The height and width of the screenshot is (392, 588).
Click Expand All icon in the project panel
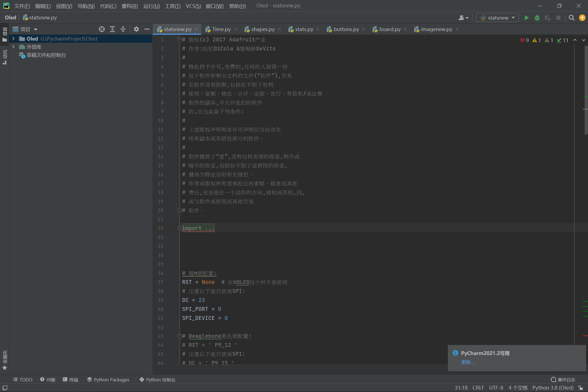tap(112, 29)
